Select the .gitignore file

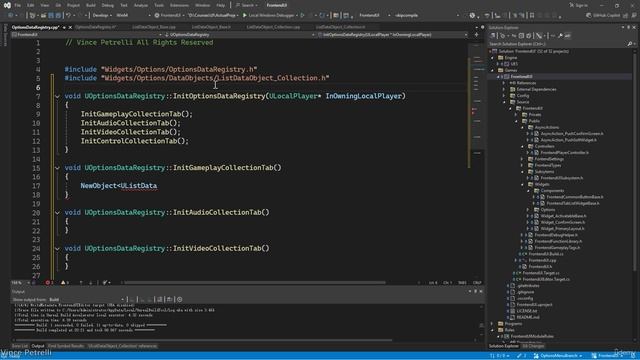click(525, 292)
